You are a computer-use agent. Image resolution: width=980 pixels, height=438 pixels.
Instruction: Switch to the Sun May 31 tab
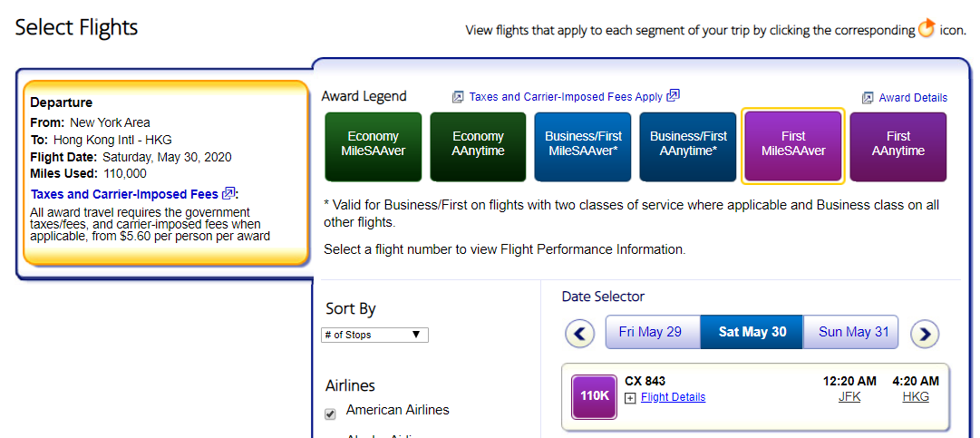853,332
